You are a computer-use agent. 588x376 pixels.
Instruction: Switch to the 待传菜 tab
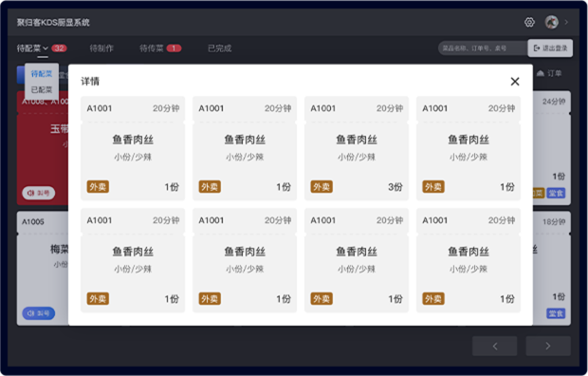[x=152, y=48]
